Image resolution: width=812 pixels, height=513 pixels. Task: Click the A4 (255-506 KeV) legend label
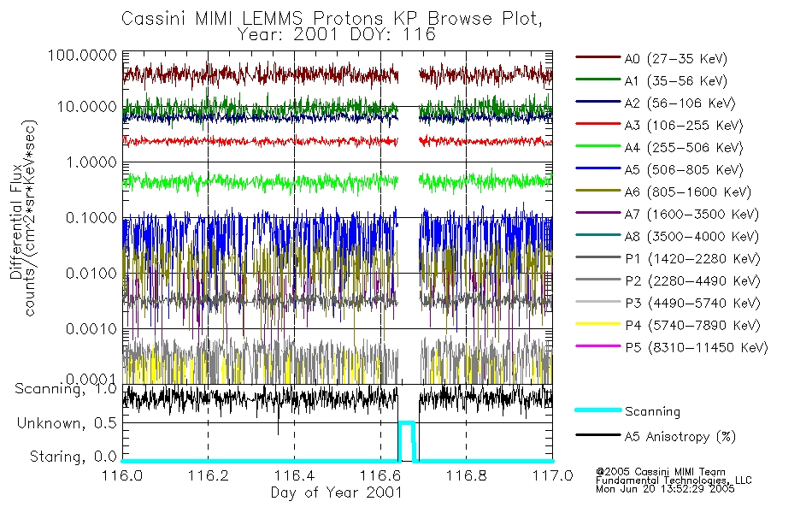click(684, 148)
